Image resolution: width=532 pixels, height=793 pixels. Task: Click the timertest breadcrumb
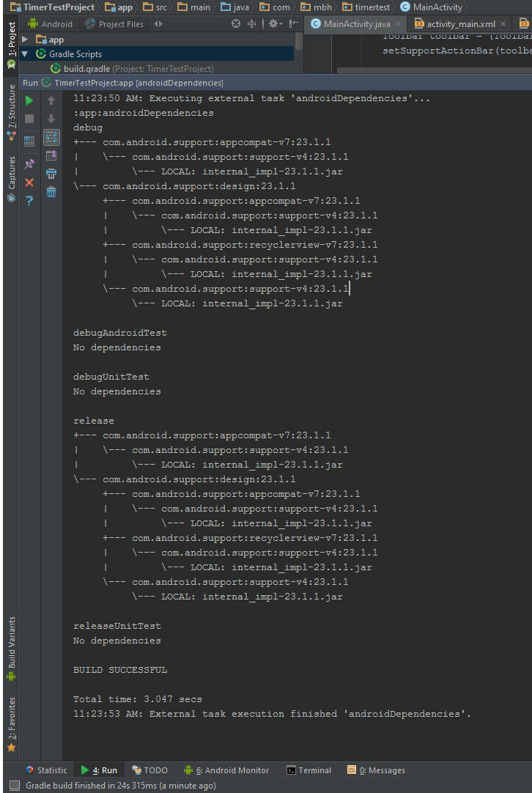click(366, 7)
